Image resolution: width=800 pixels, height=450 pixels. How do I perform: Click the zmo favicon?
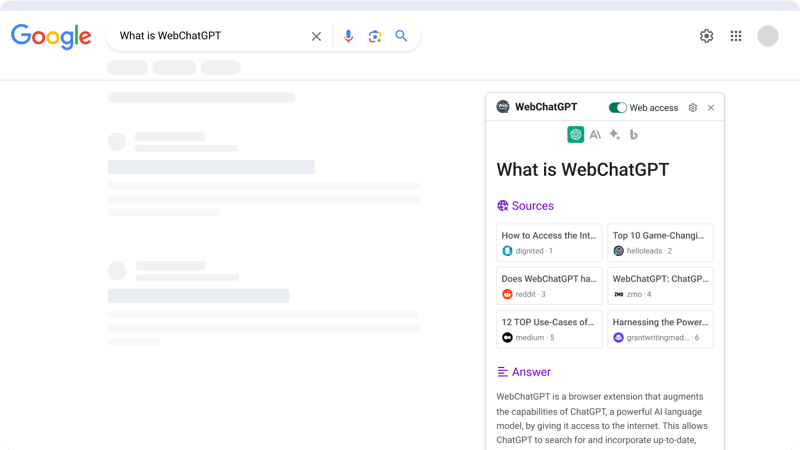pyautogui.click(x=618, y=294)
